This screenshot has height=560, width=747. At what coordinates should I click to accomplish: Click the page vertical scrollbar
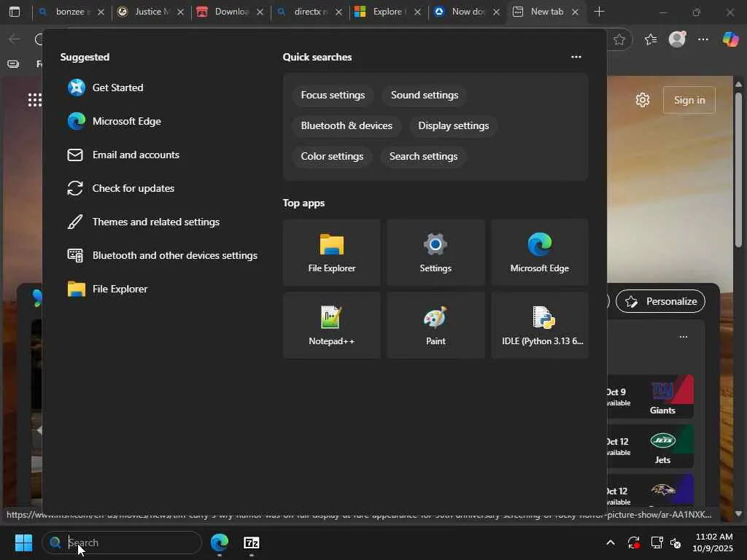coord(738,170)
